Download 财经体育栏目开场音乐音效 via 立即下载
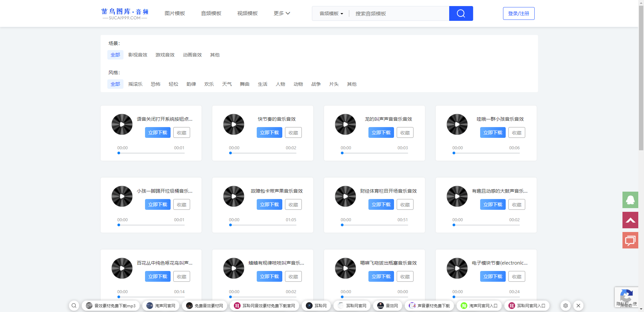Screen dimensions: 644x312 (x=381, y=204)
